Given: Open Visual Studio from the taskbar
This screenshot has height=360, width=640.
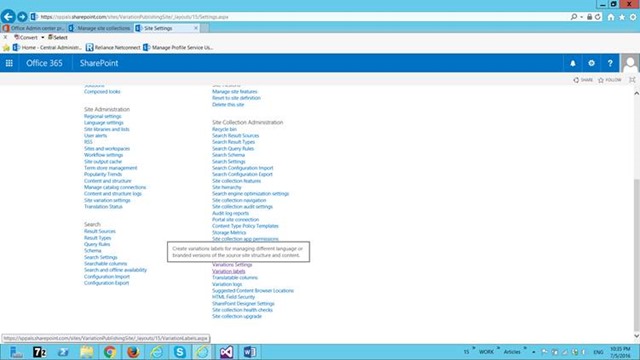Looking at the screenshot, I should 226,352.
